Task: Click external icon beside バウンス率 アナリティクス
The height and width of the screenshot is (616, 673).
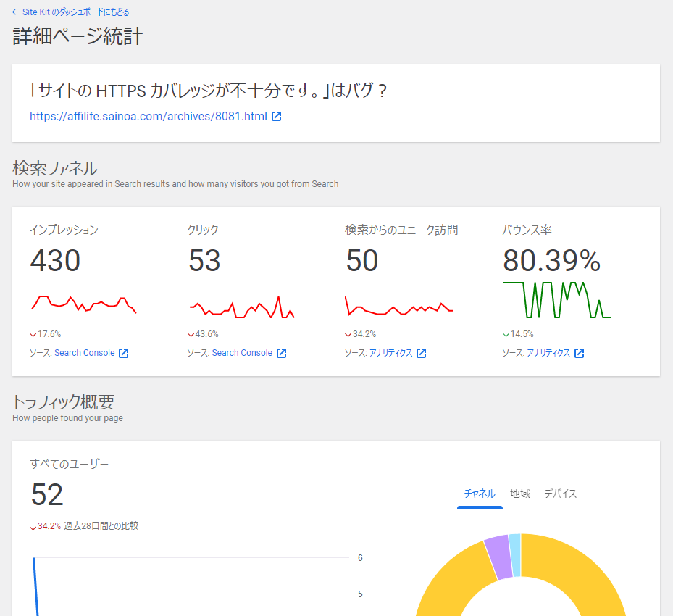Action: click(580, 353)
